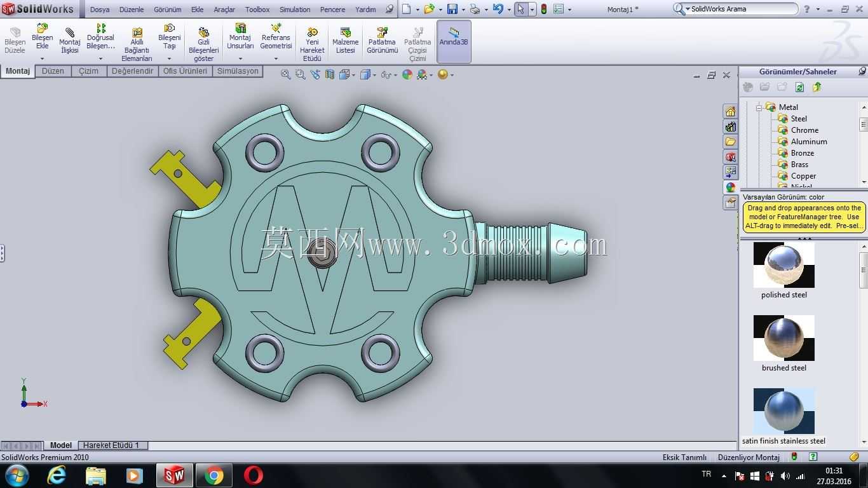The image size is (868, 488).
Task: Click the Windows Start button
Action: (x=17, y=475)
